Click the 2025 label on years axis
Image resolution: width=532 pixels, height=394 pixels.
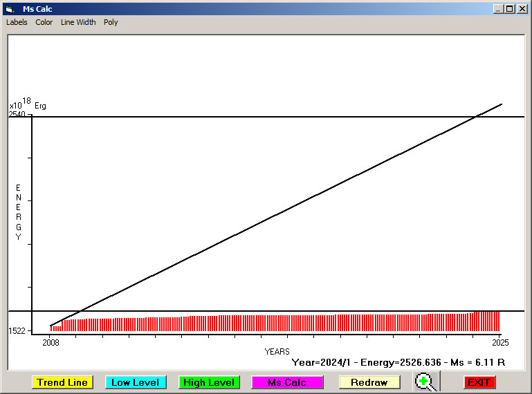coord(499,342)
